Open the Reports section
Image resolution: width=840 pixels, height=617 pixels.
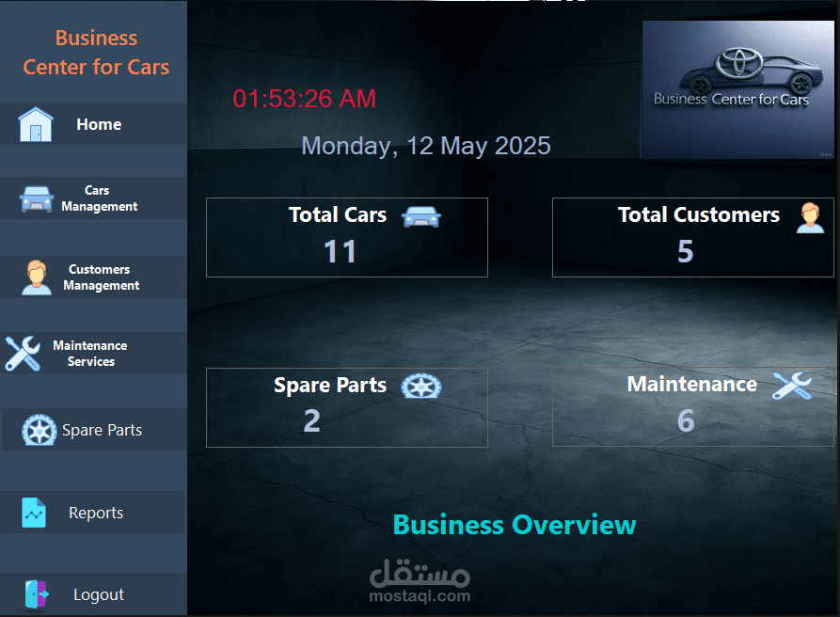point(92,512)
